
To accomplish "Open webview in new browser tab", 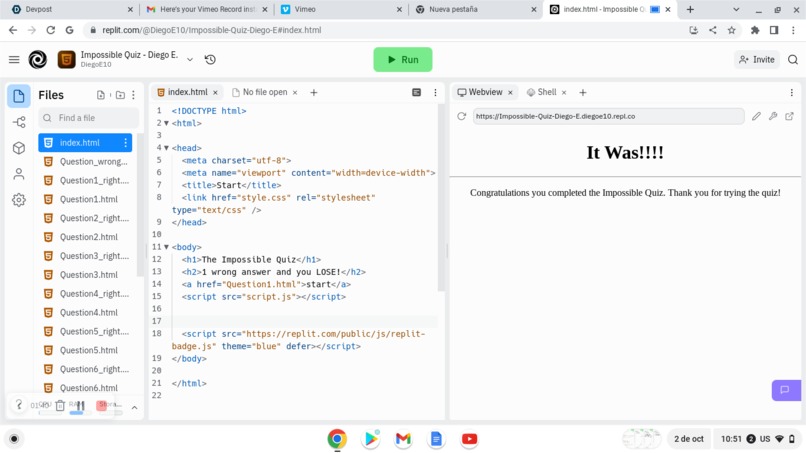I will click(789, 116).
